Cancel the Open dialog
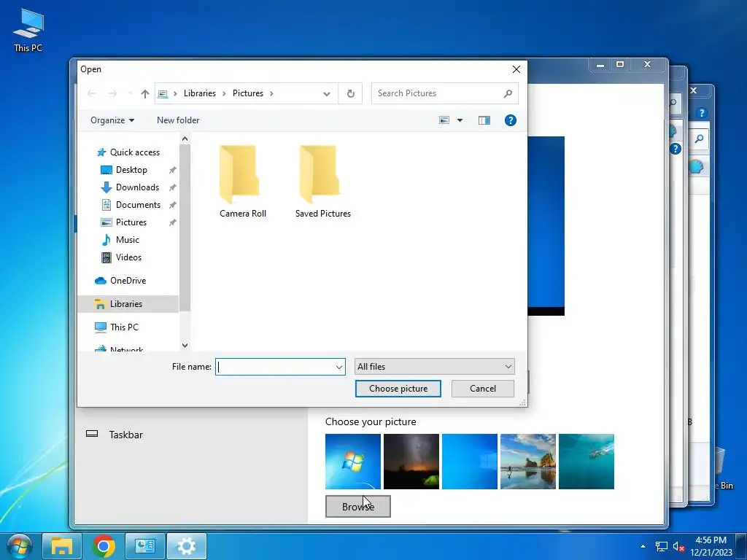Viewport: 747px width, 560px height. tap(483, 389)
